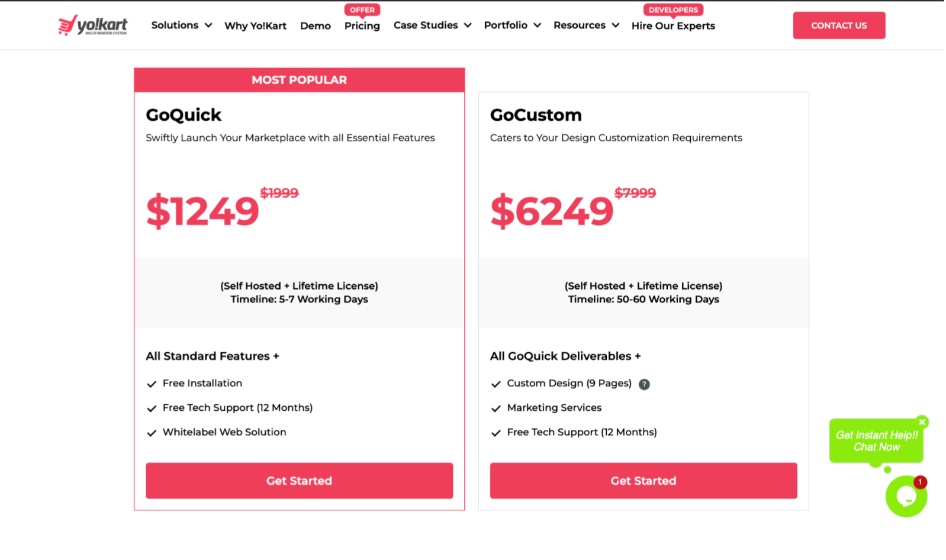Open Hire Our Experts link
The height and width of the screenshot is (560, 946).
[673, 26]
